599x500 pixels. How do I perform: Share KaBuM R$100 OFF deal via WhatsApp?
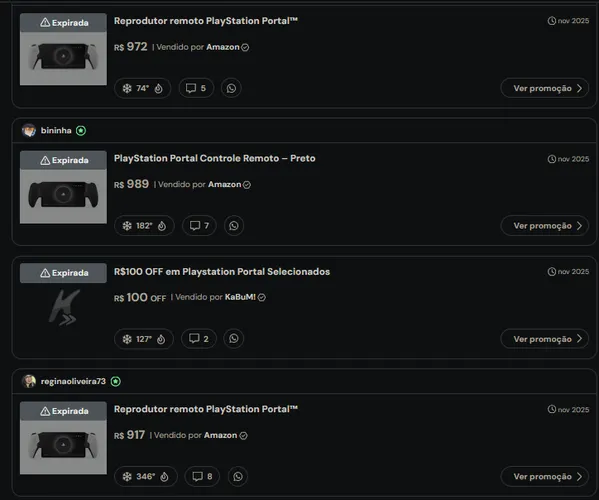pos(234,339)
